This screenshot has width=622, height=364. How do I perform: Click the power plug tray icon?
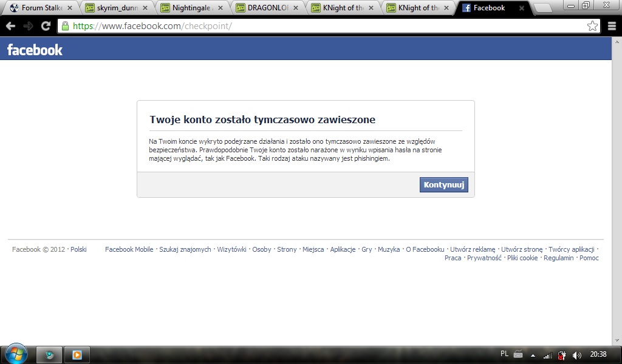(x=562, y=356)
